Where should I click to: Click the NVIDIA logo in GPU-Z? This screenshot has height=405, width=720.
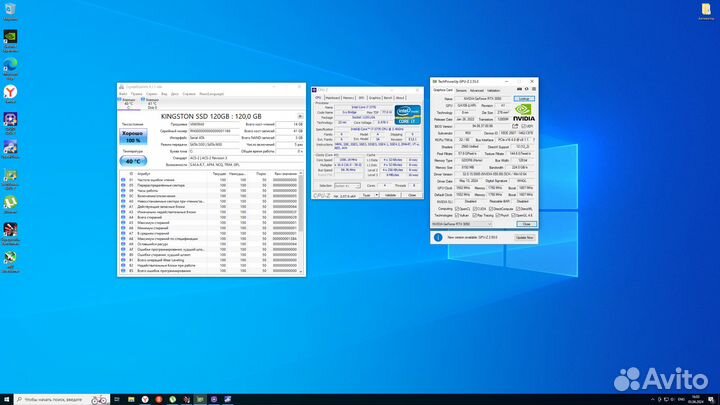[x=523, y=113]
